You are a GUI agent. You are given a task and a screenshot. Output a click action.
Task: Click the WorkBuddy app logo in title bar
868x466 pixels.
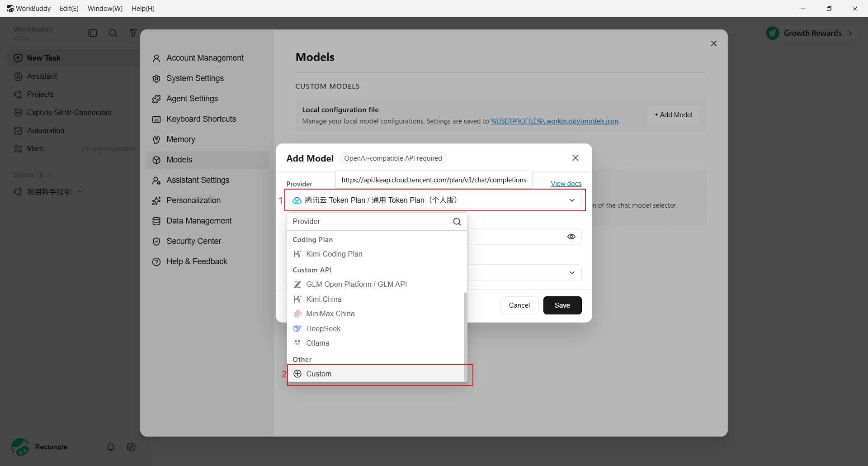click(x=10, y=9)
